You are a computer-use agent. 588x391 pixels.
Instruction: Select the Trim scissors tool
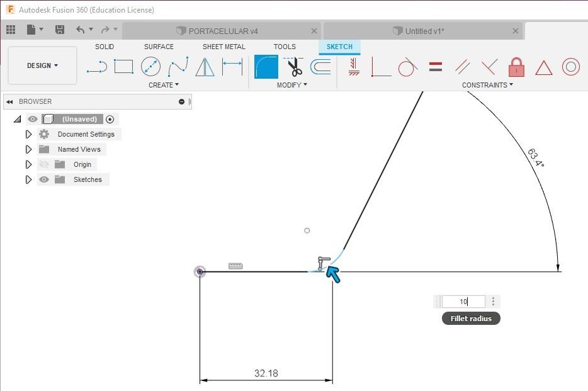click(x=293, y=67)
